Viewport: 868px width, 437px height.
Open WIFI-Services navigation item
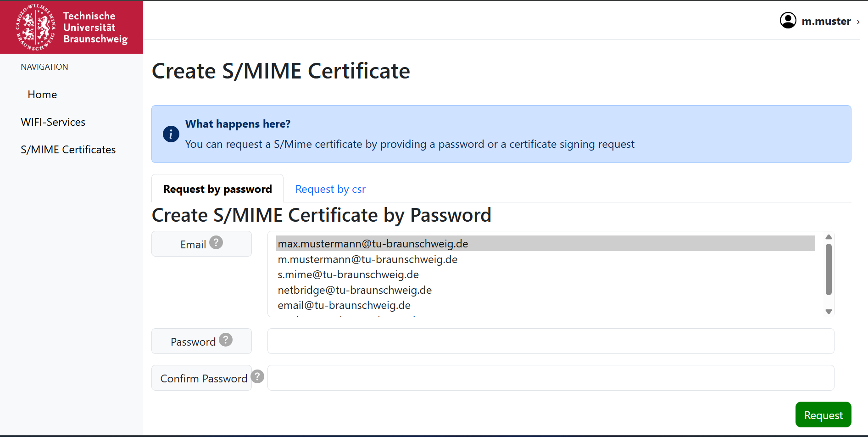53,122
